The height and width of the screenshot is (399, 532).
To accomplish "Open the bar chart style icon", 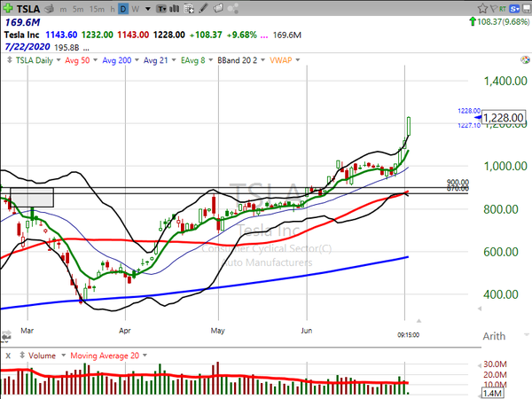I will point(175,8).
